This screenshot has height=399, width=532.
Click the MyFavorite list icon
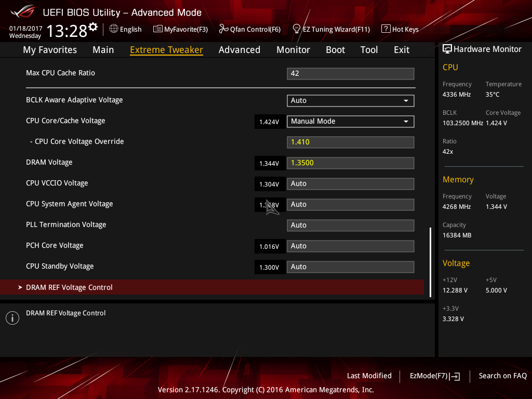157,29
